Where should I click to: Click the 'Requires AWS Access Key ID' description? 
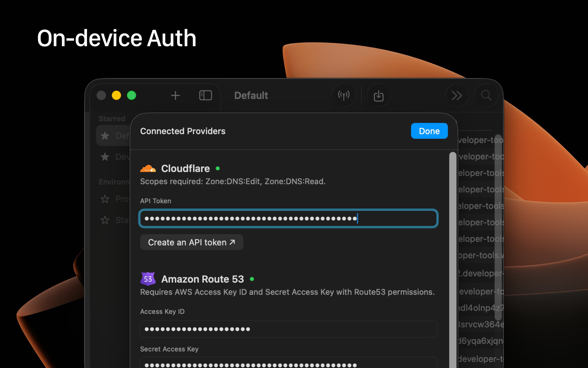[x=287, y=292]
